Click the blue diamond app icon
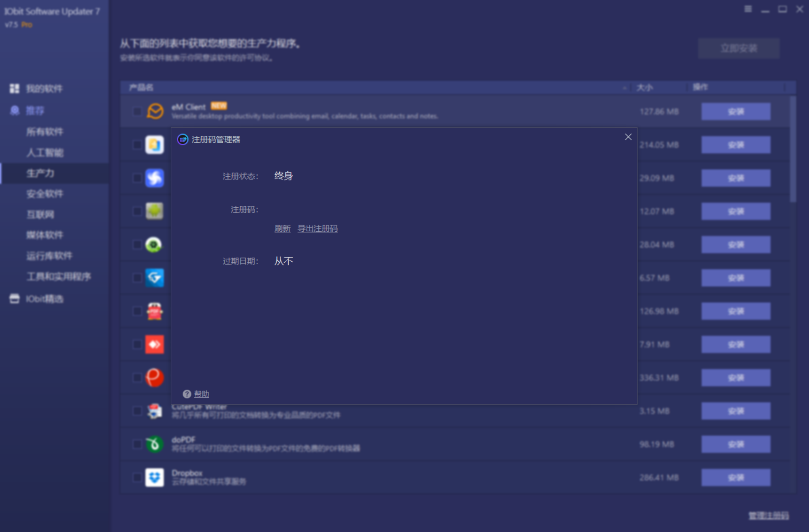This screenshot has width=809, height=532. click(155, 278)
